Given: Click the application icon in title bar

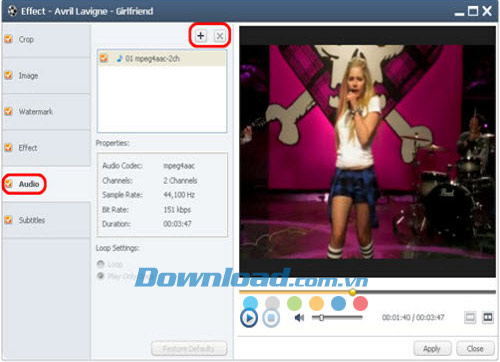Looking at the screenshot, I should [x=12, y=11].
